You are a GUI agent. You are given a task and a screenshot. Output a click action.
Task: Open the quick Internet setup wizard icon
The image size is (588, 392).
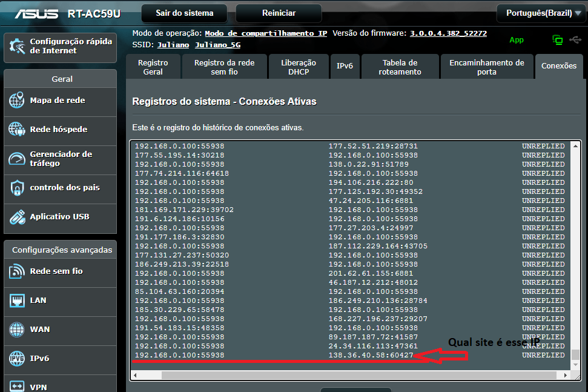pos(17,46)
